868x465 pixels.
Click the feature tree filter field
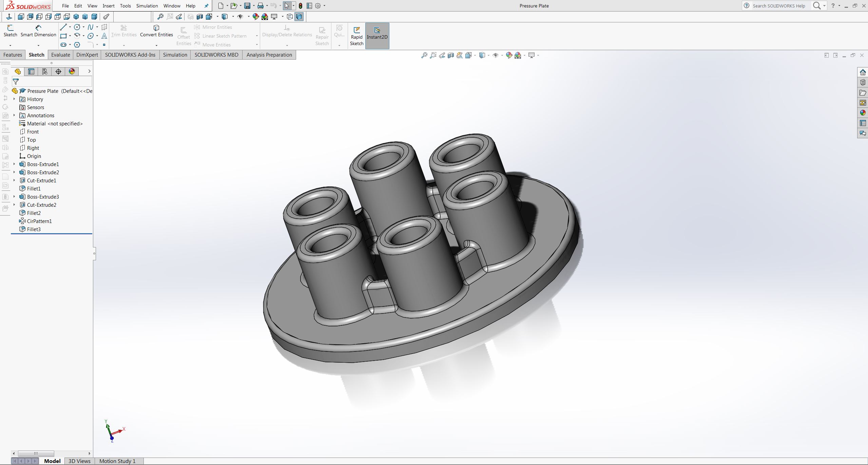click(x=52, y=81)
